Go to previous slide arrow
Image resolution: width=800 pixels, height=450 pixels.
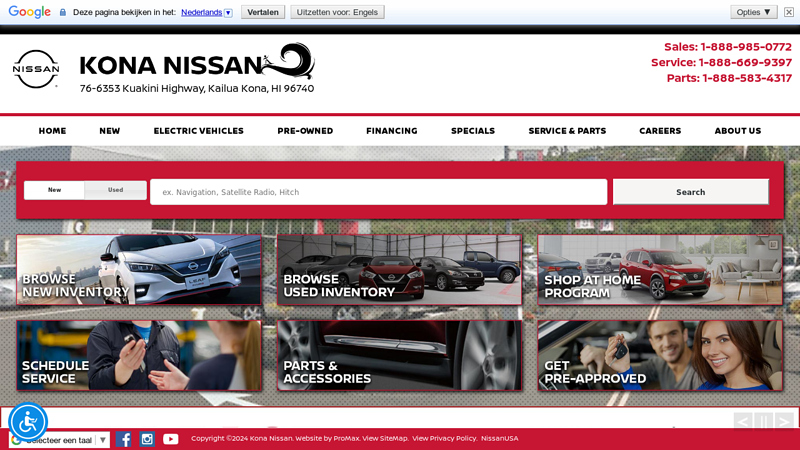click(x=742, y=421)
